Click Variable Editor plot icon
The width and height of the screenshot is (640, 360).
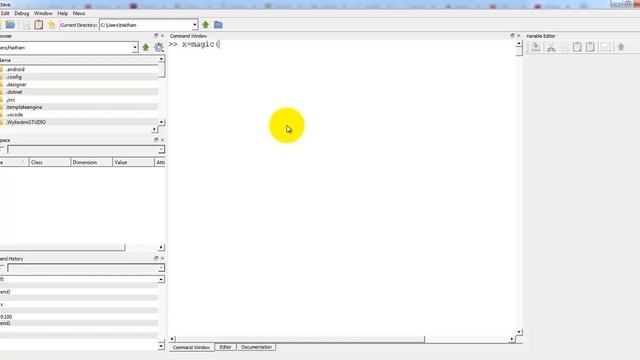coord(606,47)
